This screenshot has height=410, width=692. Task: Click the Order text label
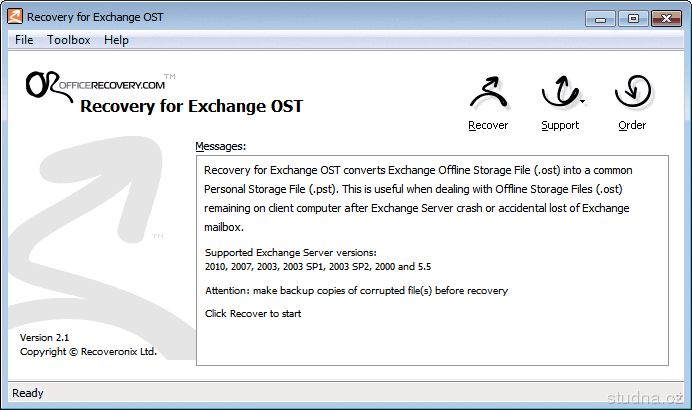(632, 125)
